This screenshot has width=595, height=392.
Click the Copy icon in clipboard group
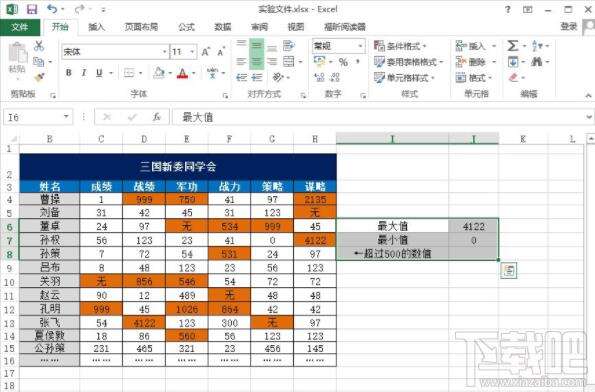tap(39, 61)
